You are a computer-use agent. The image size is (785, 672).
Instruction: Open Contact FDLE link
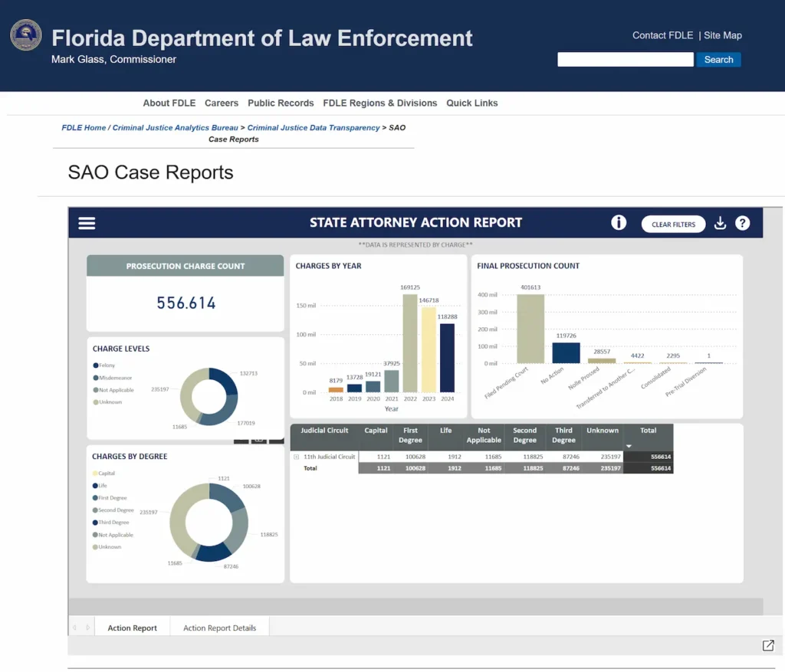[662, 35]
